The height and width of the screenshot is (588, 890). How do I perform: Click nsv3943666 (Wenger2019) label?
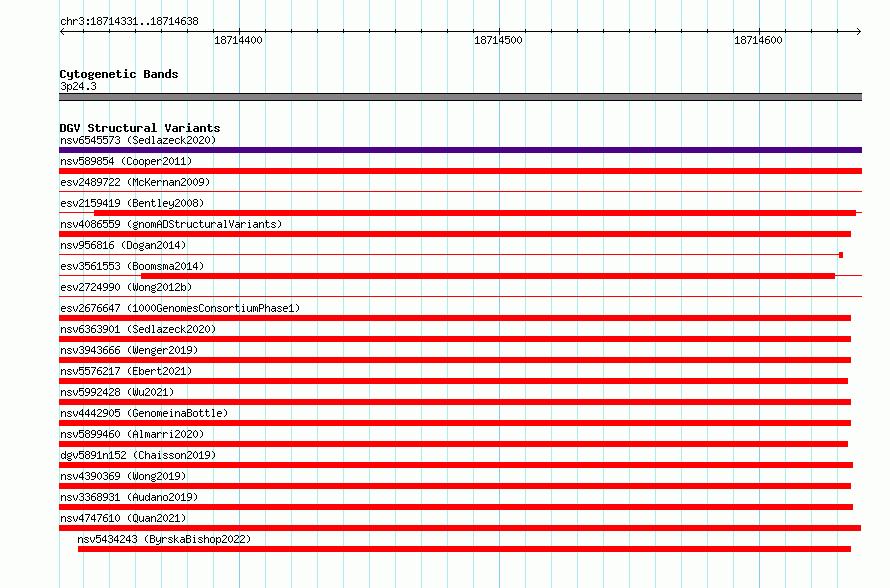[x=129, y=350]
